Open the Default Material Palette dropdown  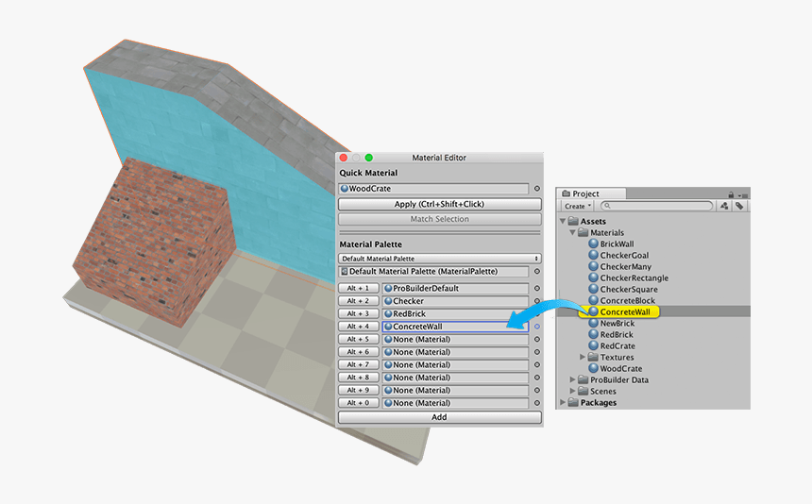tap(439, 259)
